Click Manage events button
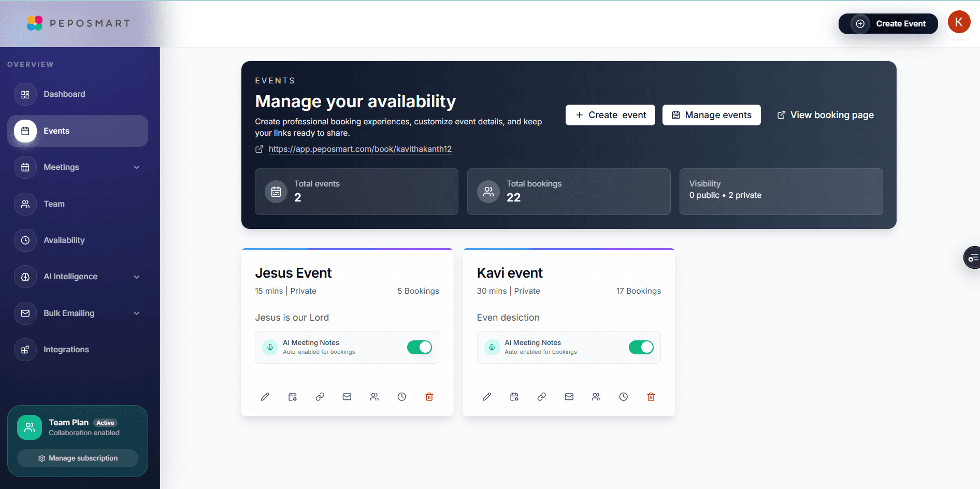The width and height of the screenshot is (980, 489). pyautogui.click(x=711, y=115)
